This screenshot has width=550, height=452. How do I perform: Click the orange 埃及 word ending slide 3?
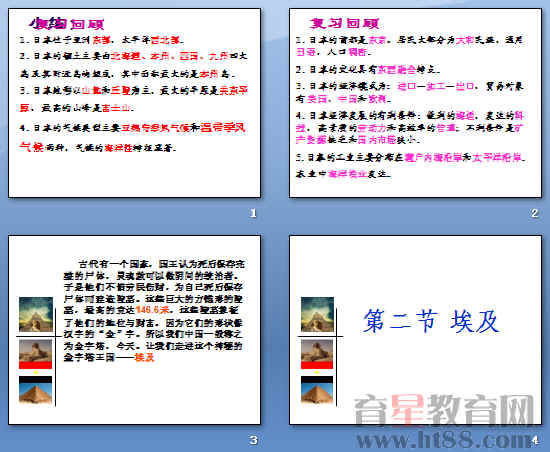144,357
